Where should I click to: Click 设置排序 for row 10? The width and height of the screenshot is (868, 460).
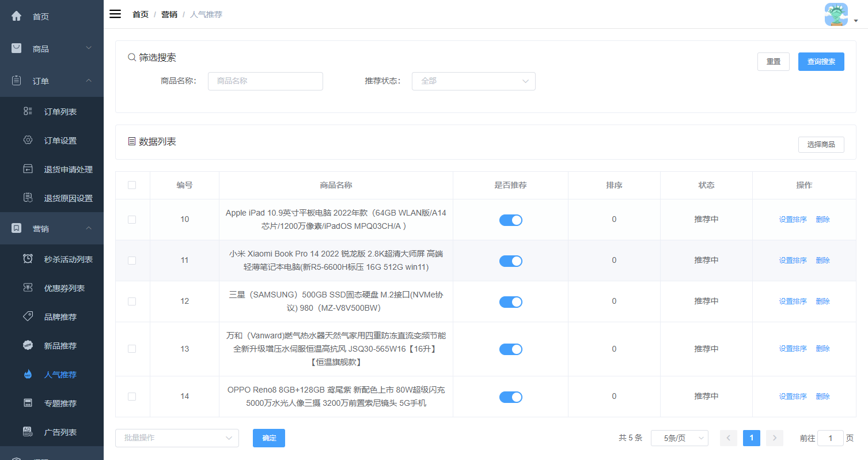(x=793, y=220)
